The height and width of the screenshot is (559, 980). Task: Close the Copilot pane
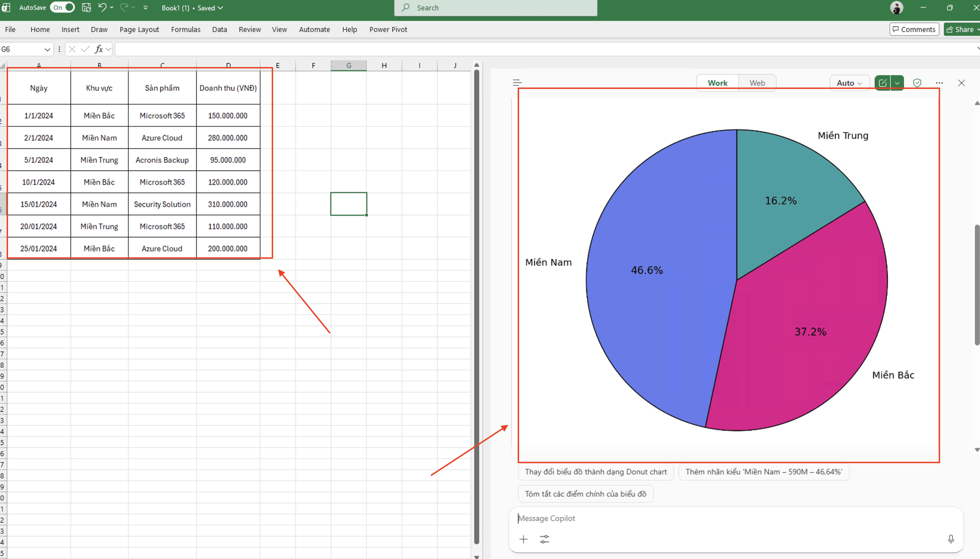point(961,83)
